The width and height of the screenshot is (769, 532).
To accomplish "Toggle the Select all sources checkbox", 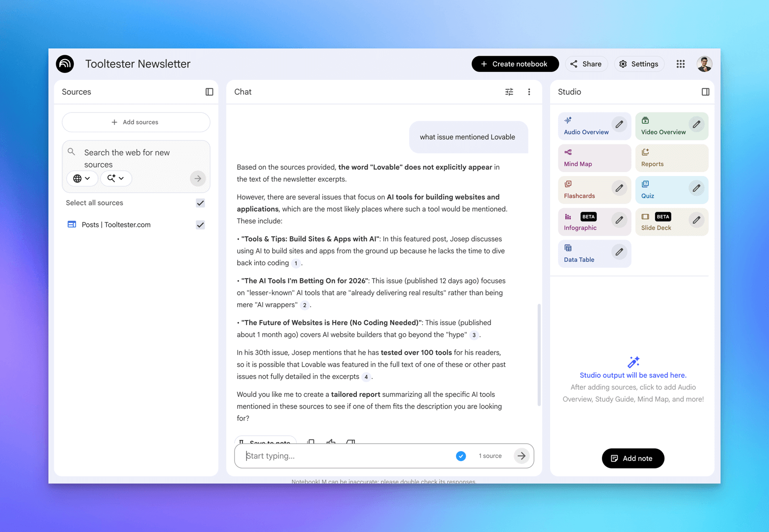I will [x=200, y=203].
